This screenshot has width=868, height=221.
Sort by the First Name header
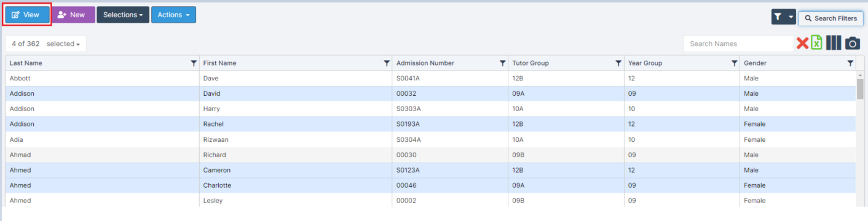[x=219, y=63]
